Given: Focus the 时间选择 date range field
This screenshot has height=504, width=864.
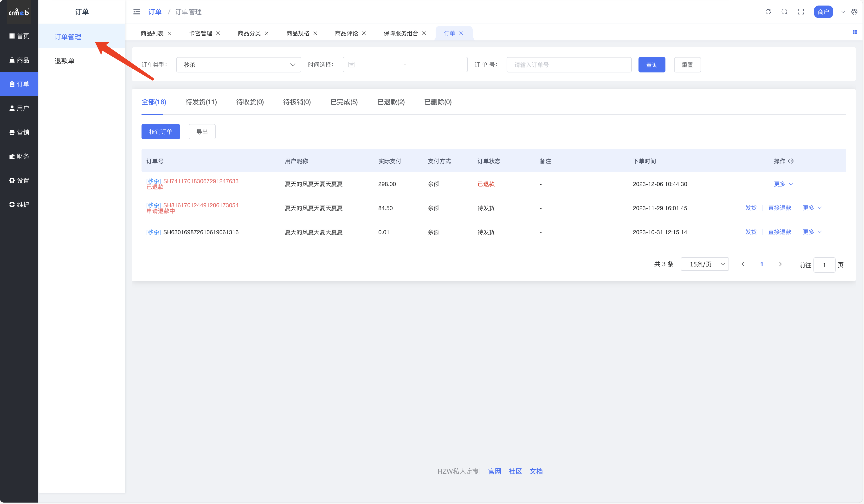Looking at the screenshot, I should [405, 65].
